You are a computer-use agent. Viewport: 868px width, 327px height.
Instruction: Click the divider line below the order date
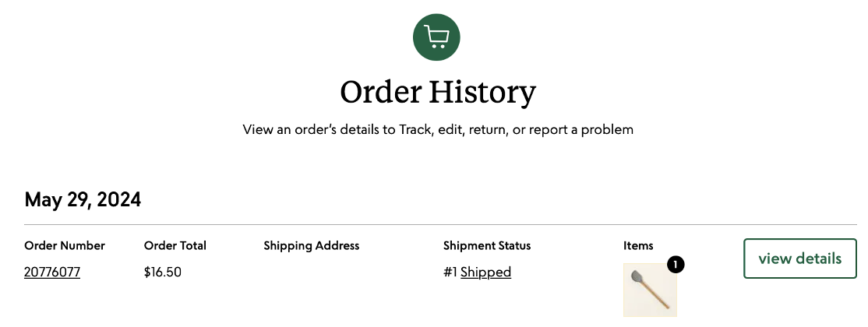(x=441, y=225)
